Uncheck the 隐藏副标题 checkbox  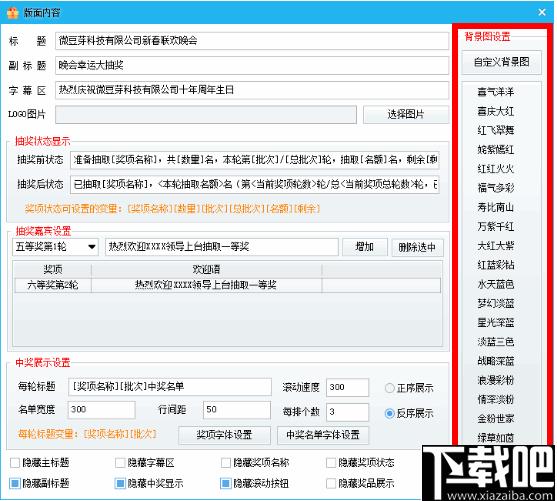15,483
